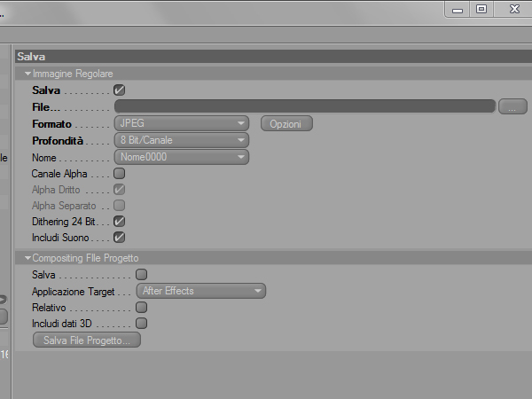Open the Profondità 8 Bit/Canale dropdown
The height and width of the screenshot is (399, 532).
point(182,140)
